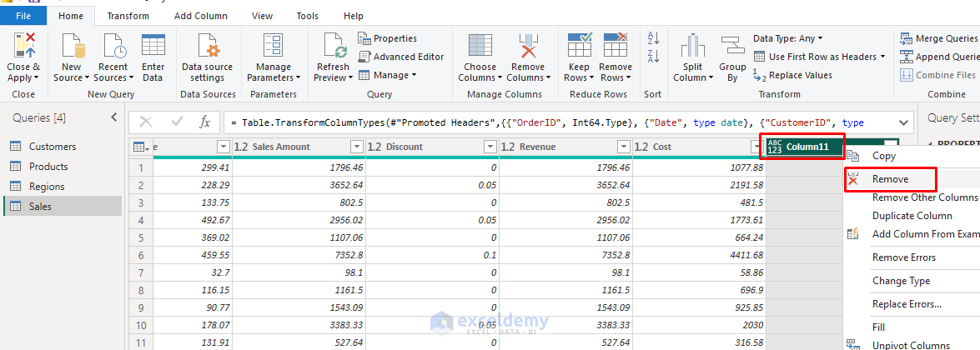Open the Cost column filter dropdown
Screen dimensions: 980x350
tap(756, 147)
